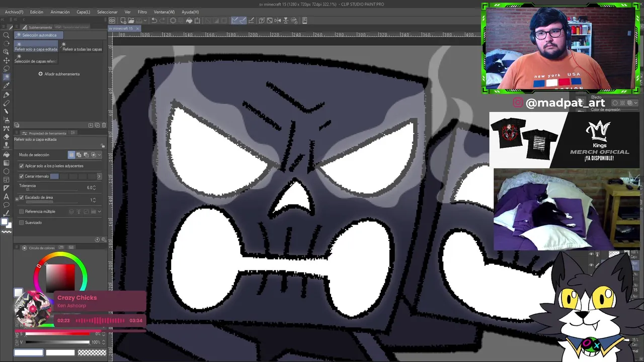Click the Fill icon in command bar

coord(189,21)
